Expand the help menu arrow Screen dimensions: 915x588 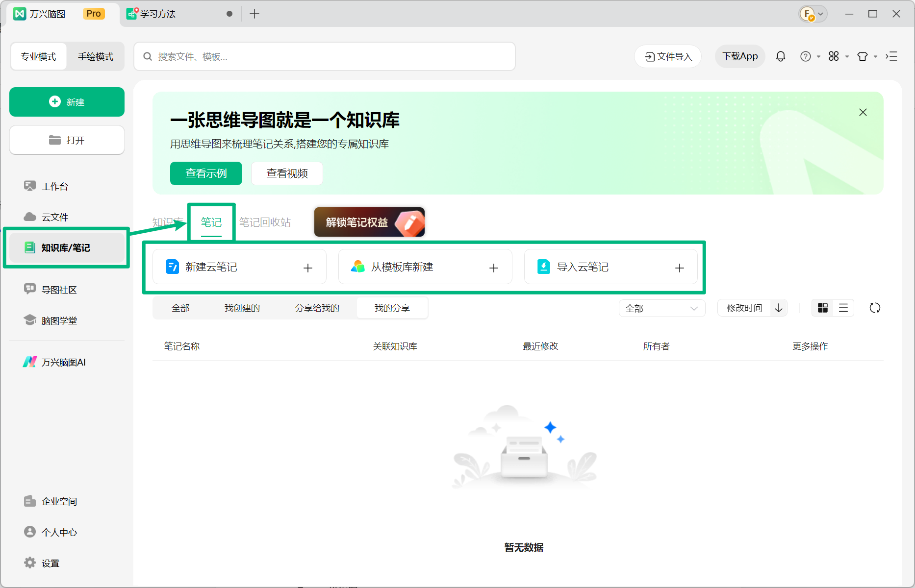[x=818, y=57]
